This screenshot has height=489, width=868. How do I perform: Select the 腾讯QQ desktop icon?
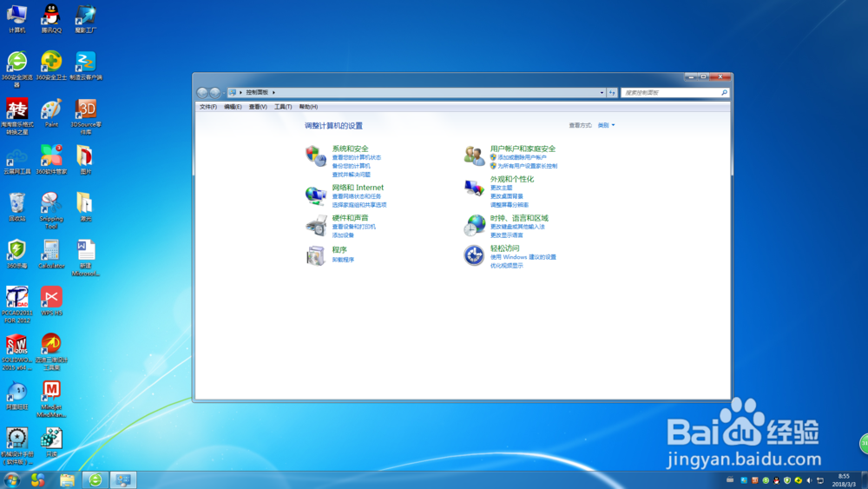tap(51, 19)
